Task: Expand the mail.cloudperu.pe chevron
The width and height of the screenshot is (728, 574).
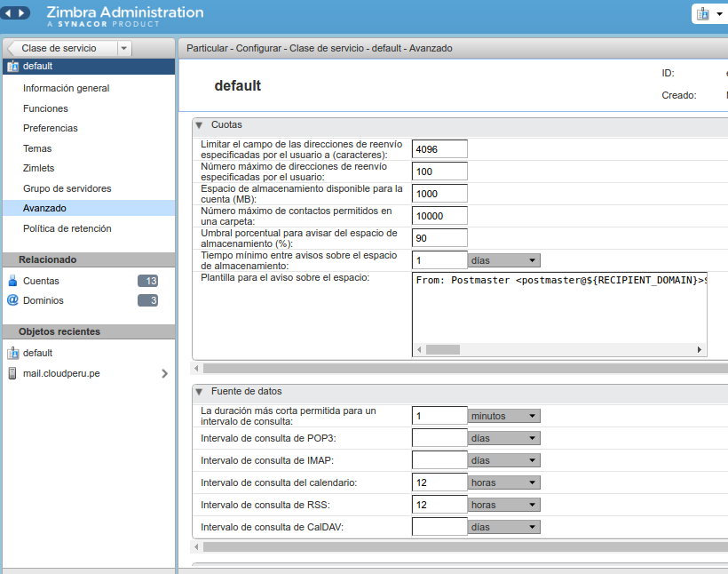Action: 164,374
